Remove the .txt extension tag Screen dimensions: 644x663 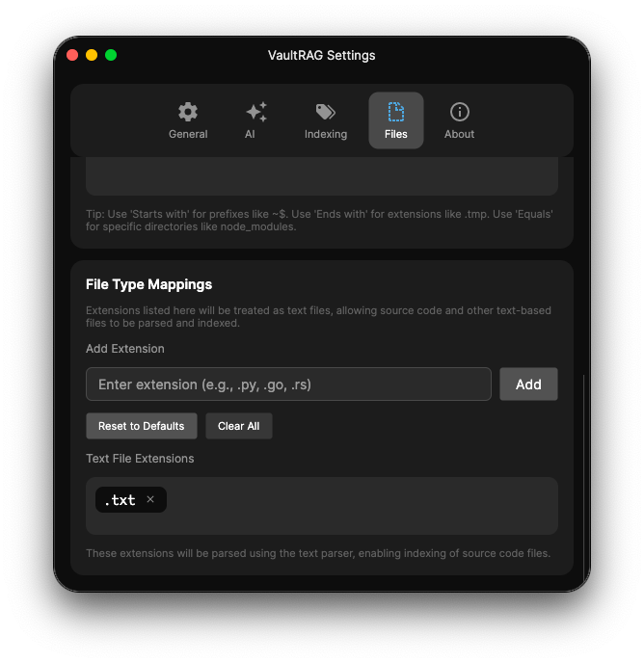[150, 499]
